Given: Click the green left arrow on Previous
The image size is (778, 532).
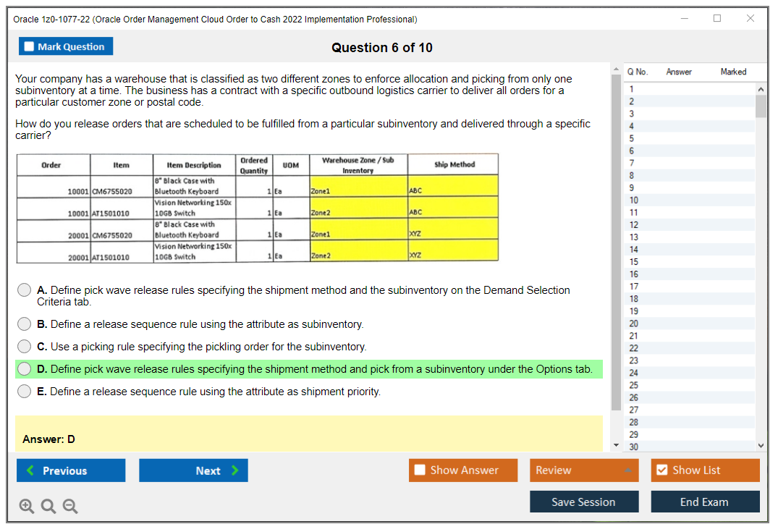Looking at the screenshot, I should pyautogui.click(x=30, y=470).
